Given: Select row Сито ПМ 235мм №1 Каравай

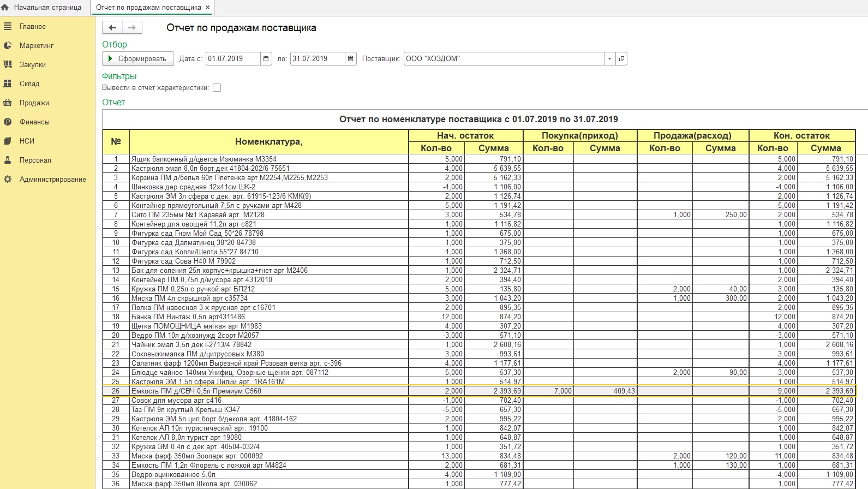Looking at the screenshot, I should (x=479, y=214).
